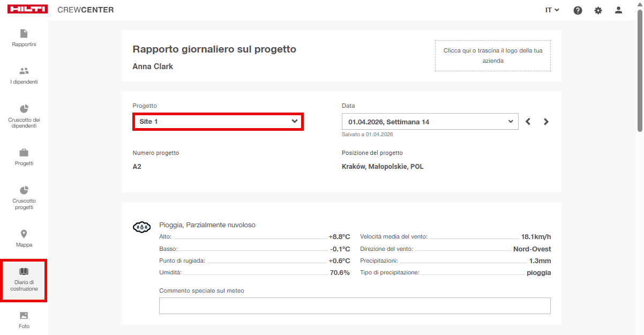
Task: Click the company logo upload area
Action: 492,56
